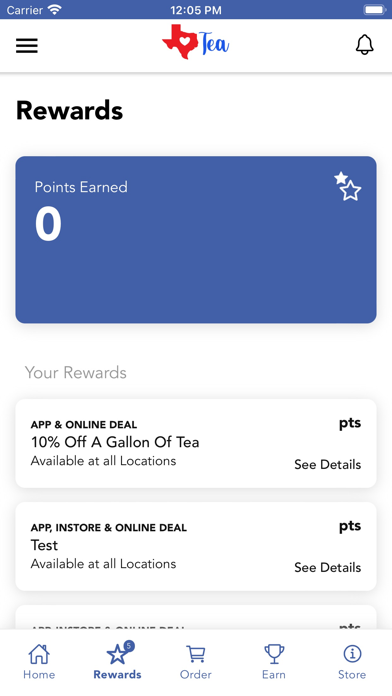Tap the Earn trophy icon
This screenshot has height=696, width=392.
click(x=274, y=654)
